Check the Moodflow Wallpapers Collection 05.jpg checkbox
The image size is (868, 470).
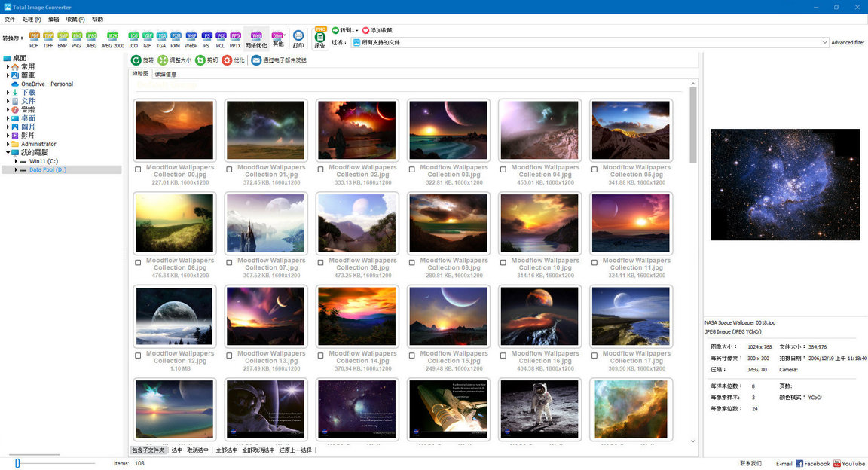point(594,169)
